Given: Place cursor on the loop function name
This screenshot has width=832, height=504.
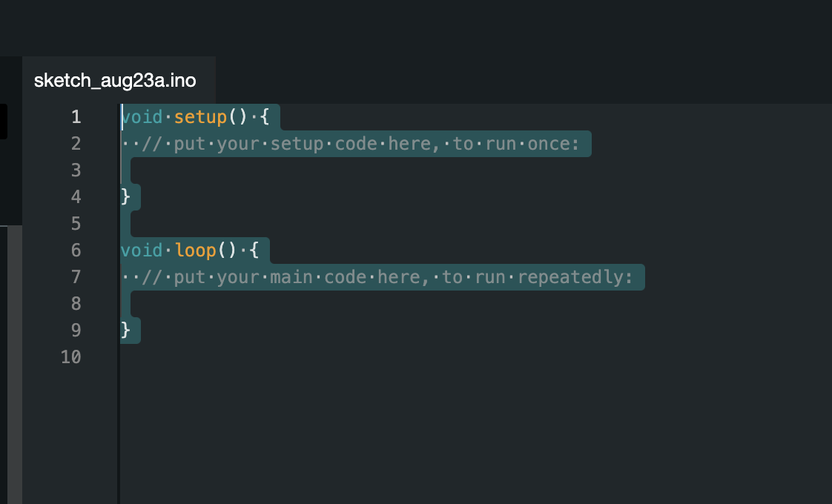Looking at the screenshot, I should (195, 251).
